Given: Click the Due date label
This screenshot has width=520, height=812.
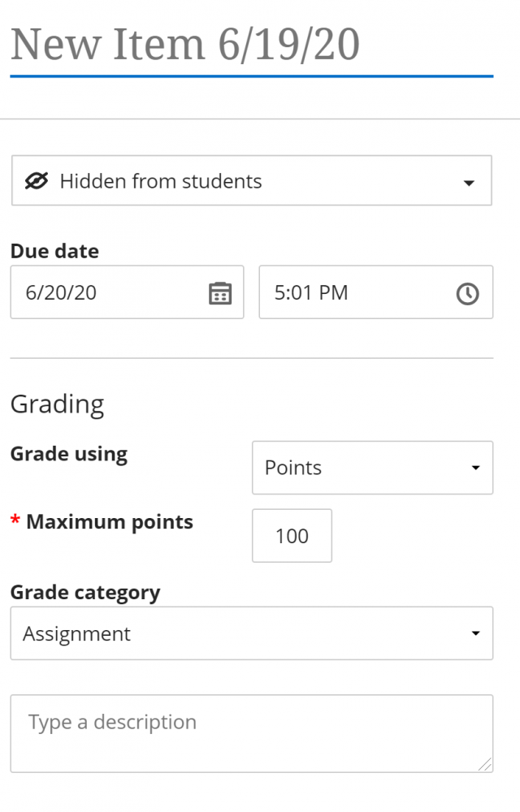Looking at the screenshot, I should tap(54, 252).
